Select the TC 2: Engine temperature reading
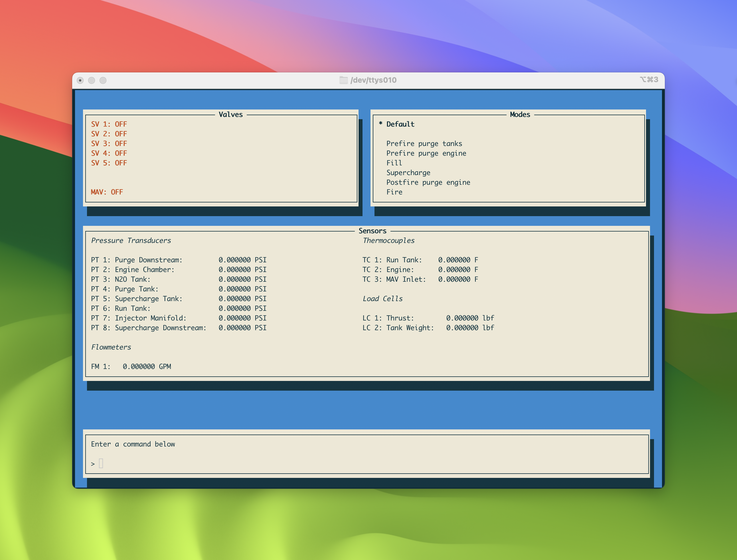737x560 pixels. (x=420, y=270)
